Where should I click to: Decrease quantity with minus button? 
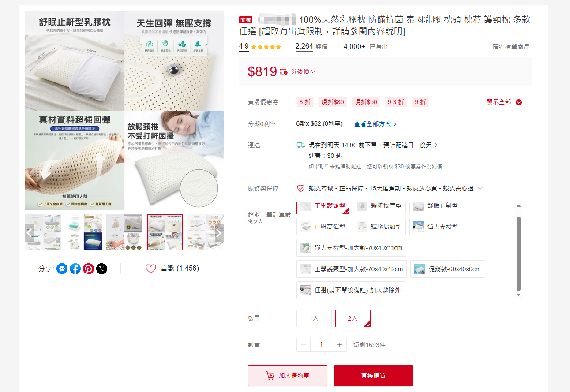[304, 345]
